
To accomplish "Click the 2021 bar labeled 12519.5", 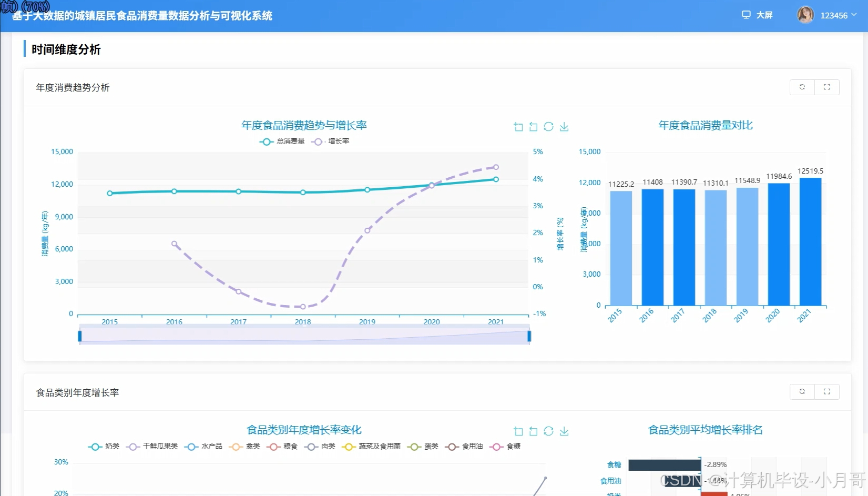I will pos(810,242).
